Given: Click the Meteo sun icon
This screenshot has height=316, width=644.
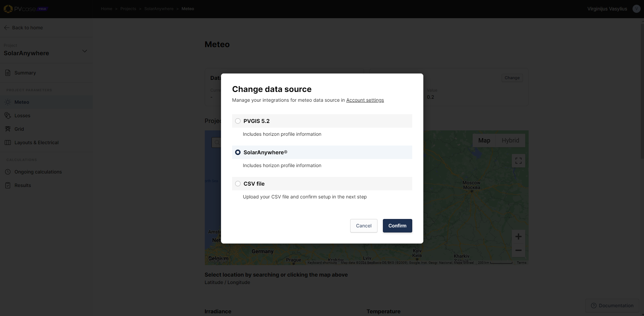Looking at the screenshot, I should click(x=8, y=102).
